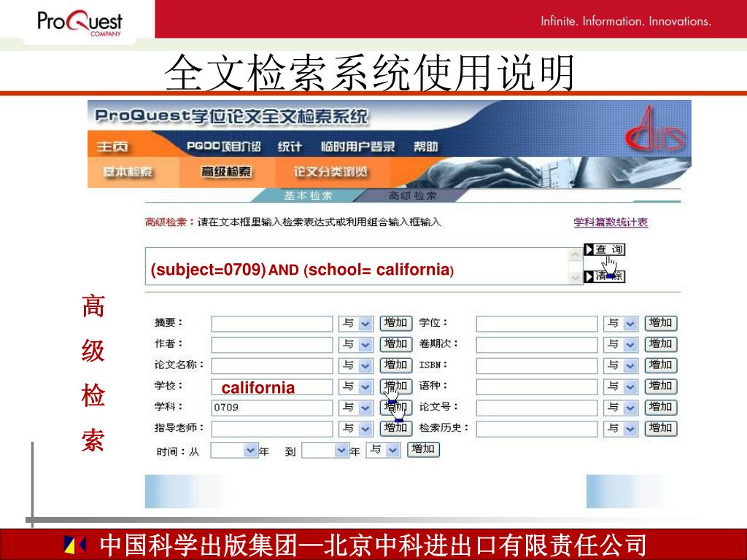Click 增加 button for 论文名称 row
747x560 pixels.
pos(396,365)
